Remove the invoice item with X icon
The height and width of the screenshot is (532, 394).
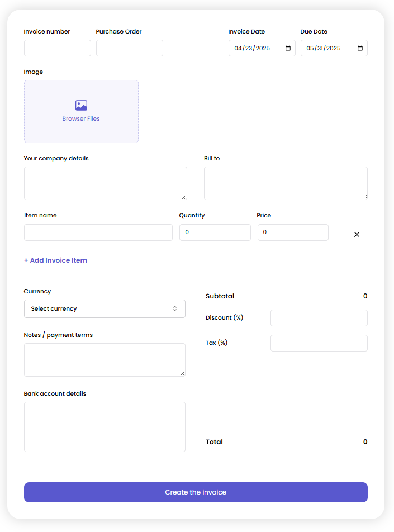coord(357,235)
